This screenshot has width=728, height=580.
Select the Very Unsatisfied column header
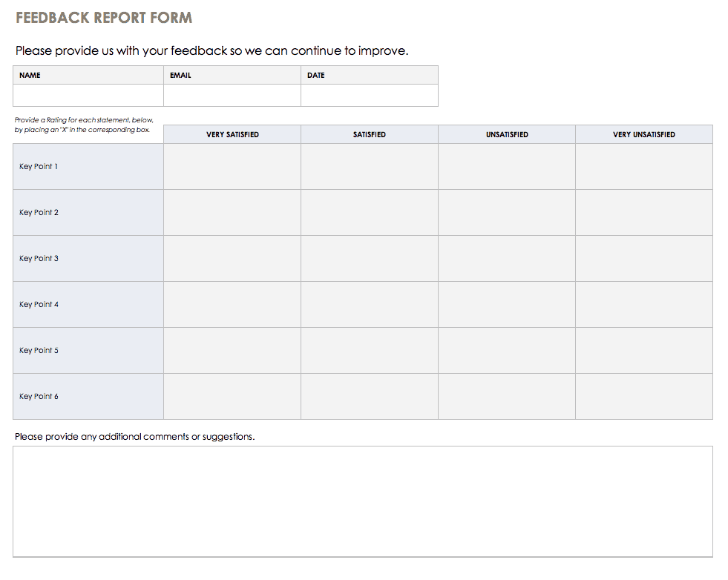pos(643,134)
